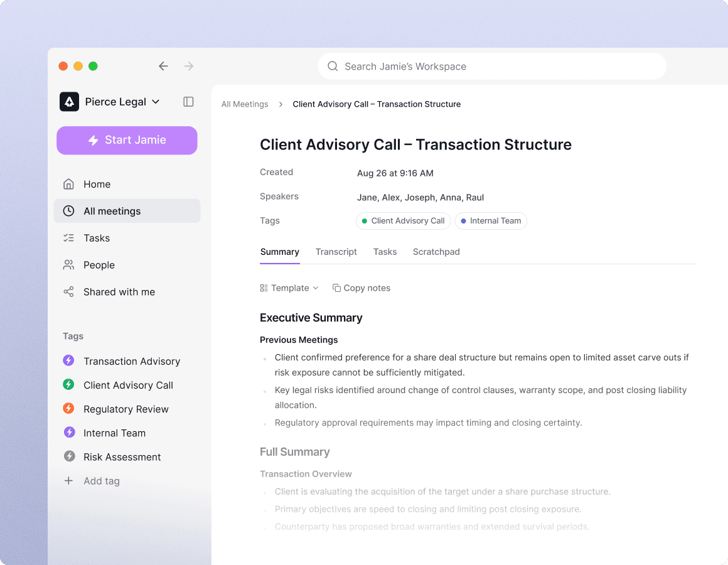Go to Home in sidebar
Viewport: 728px width, 565px height.
(97, 184)
